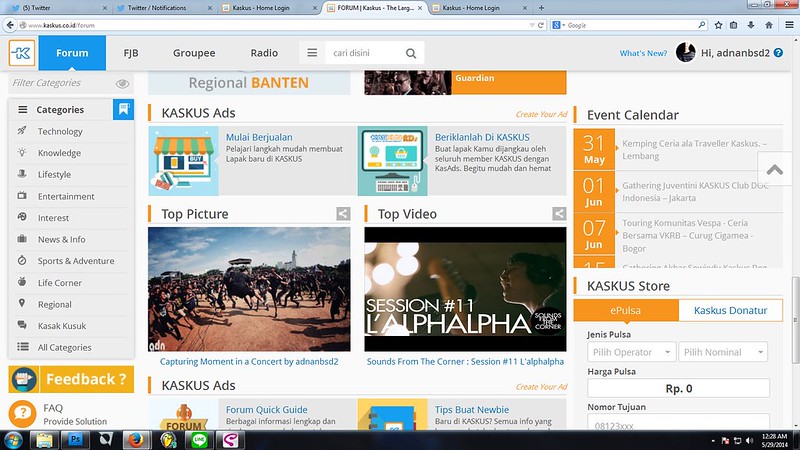Click the blue bookmark icon beside Categories
The width and height of the screenshot is (800, 450).
click(123, 110)
